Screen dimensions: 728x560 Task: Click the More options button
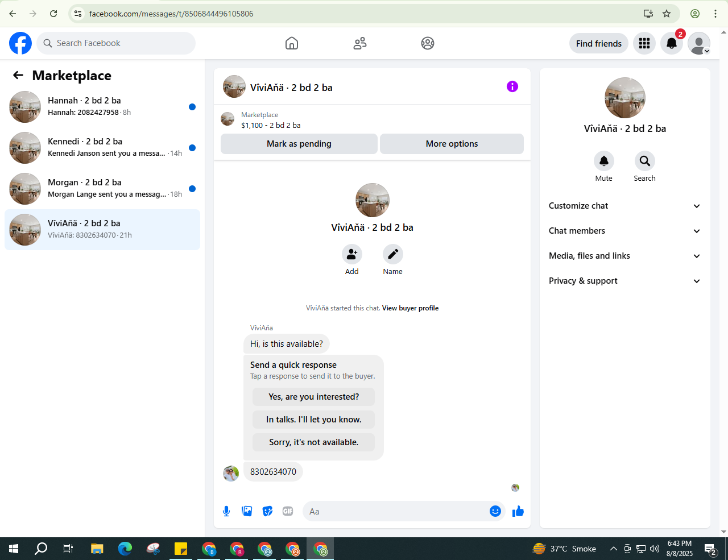(452, 144)
